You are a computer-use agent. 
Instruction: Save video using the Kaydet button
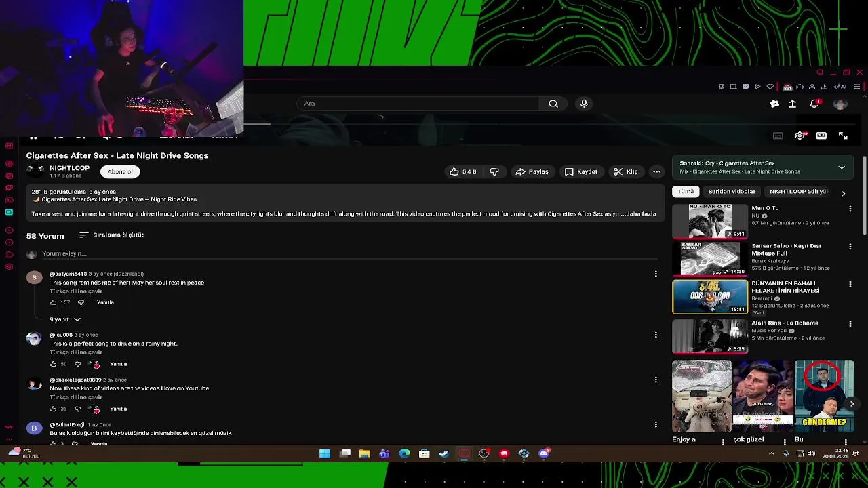point(581,171)
